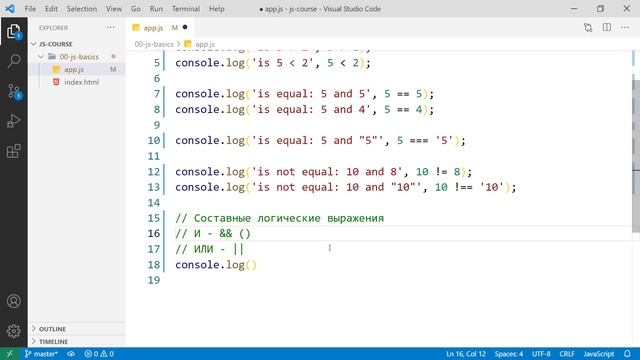Open errors and warnings problems indicator

[99, 354]
